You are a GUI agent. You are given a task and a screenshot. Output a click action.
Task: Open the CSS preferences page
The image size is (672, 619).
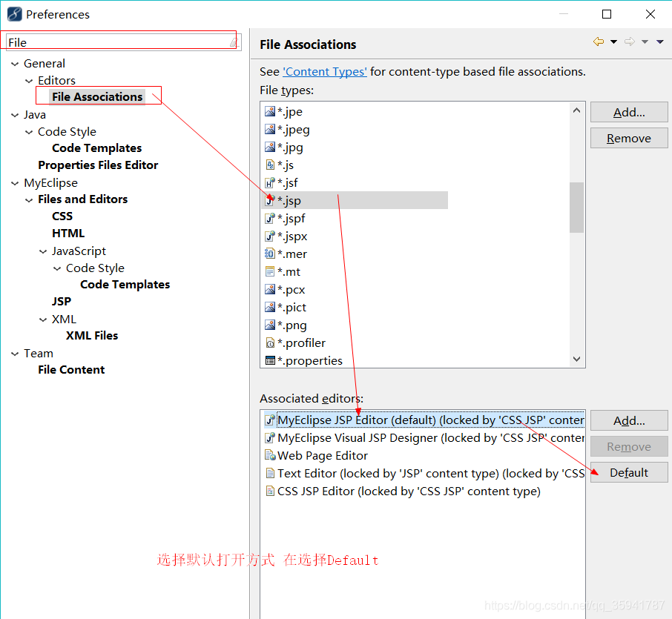coord(62,216)
